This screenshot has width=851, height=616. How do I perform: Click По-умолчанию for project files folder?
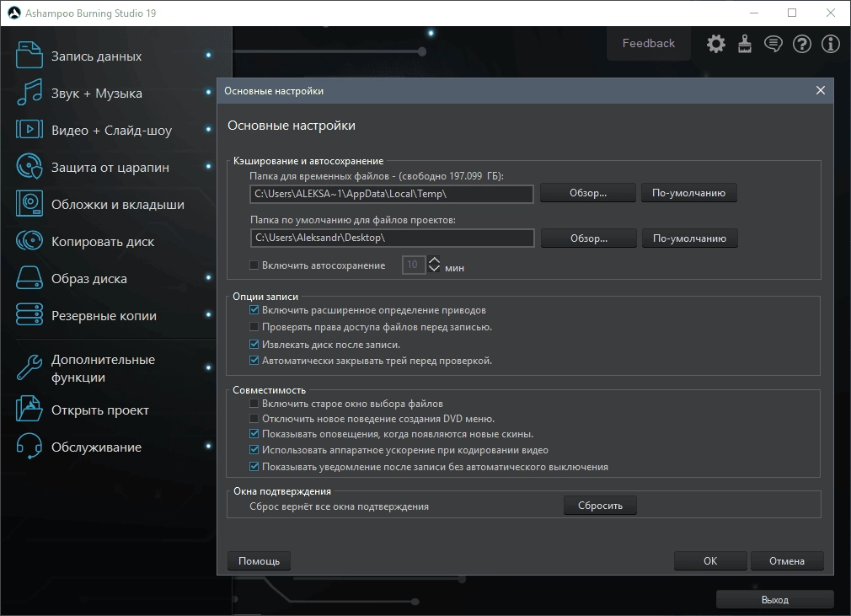[x=690, y=238]
